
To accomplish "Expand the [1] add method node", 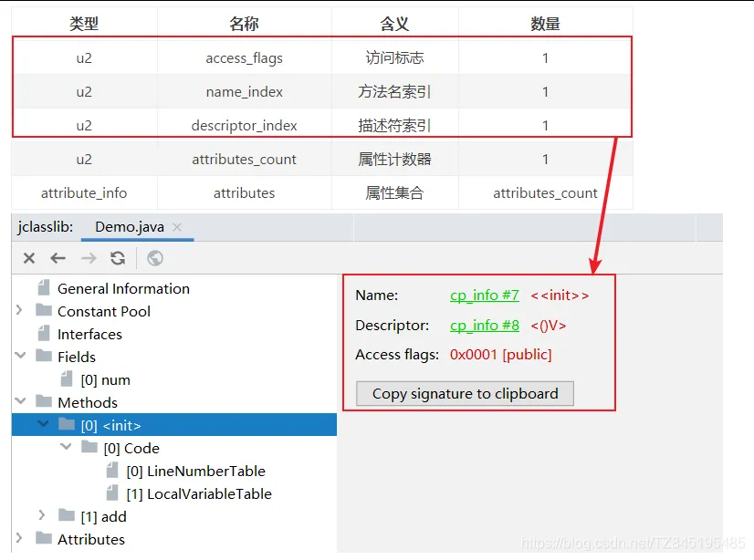I will [x=40, y=516].
